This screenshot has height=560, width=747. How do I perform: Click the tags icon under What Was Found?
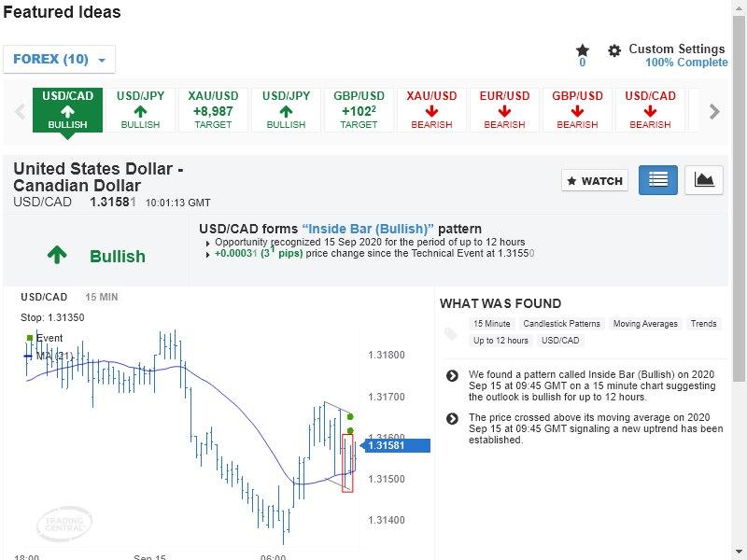(x=451, y=333)
